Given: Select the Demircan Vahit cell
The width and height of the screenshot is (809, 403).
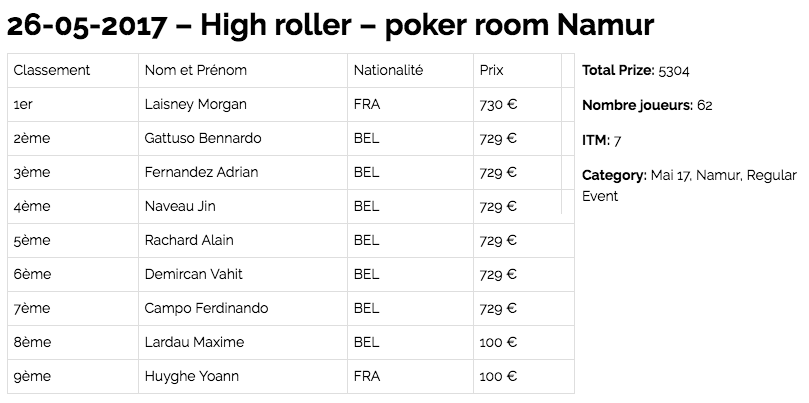Looking at the screenshot, I should click(x=193, y=274).
